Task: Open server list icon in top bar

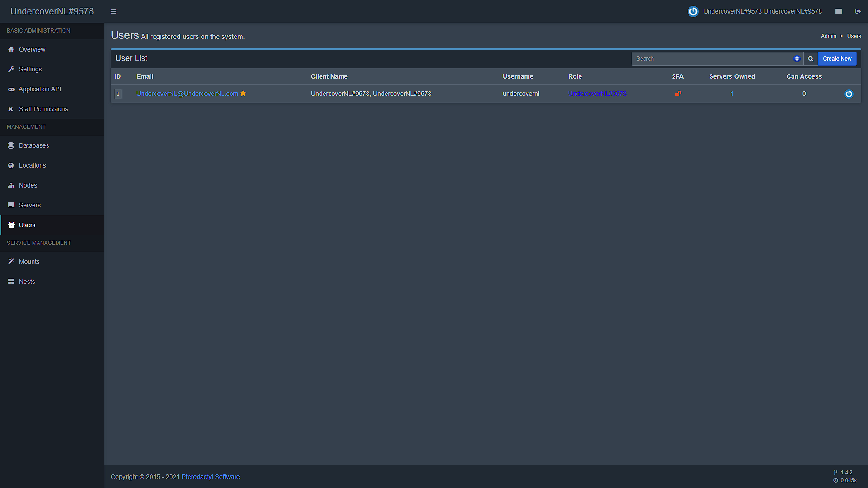Action: [839, 11]
